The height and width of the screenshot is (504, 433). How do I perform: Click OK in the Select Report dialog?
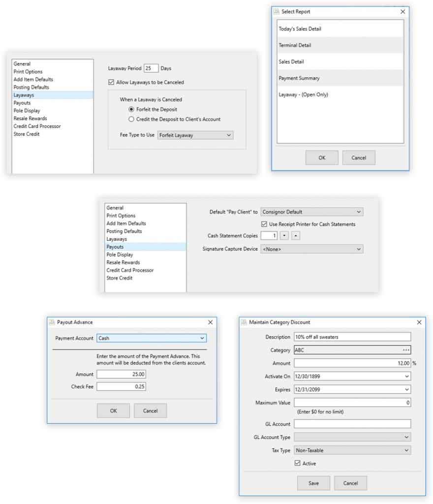(x=322, y=158)
